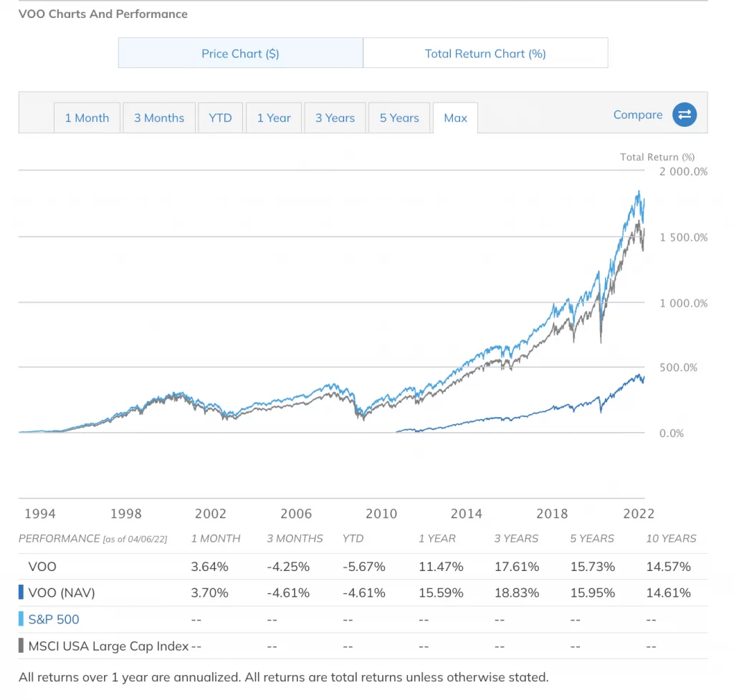Switch to the 3 Years range

click(x=335, y=118)
